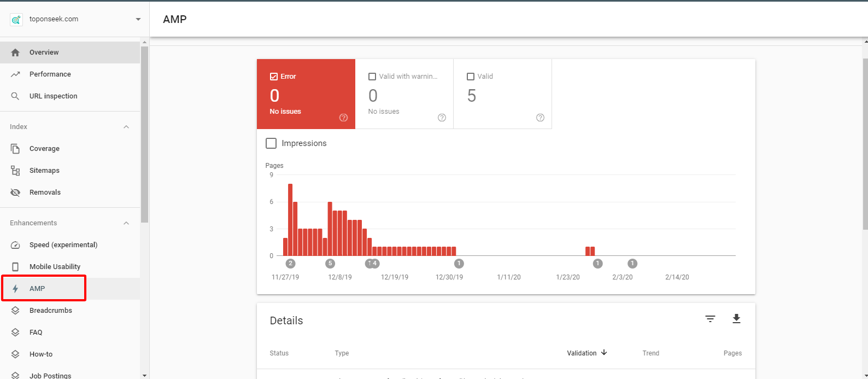
Task: Open the filter icon in Details
Action: (x=710, y=319)
